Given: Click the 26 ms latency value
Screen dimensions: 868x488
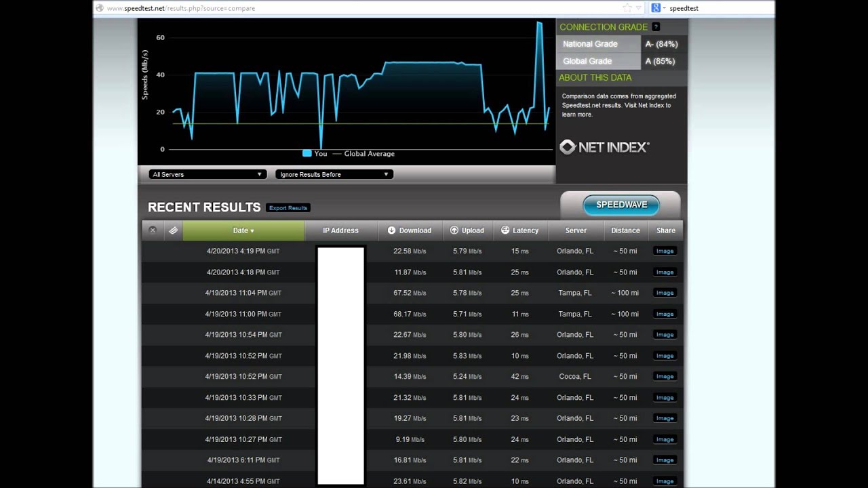Looking at the screenshot, I should coord(520,335).
